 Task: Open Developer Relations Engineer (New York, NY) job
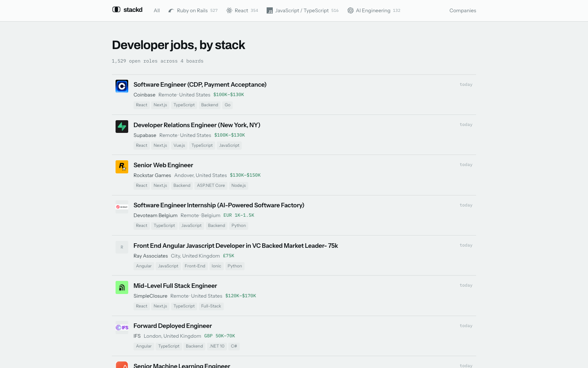pos(197,125)
